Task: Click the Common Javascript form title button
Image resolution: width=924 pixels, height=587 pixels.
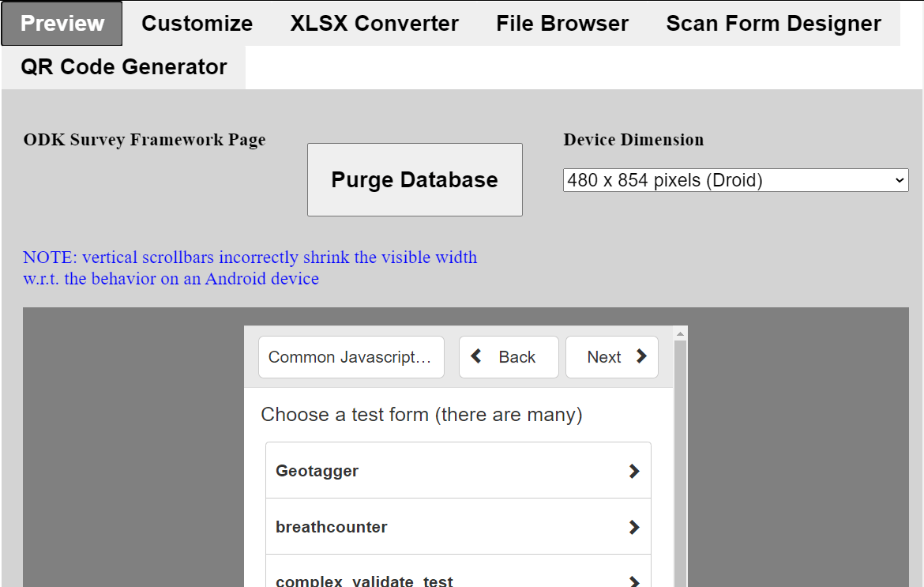Action: (351, 357)
